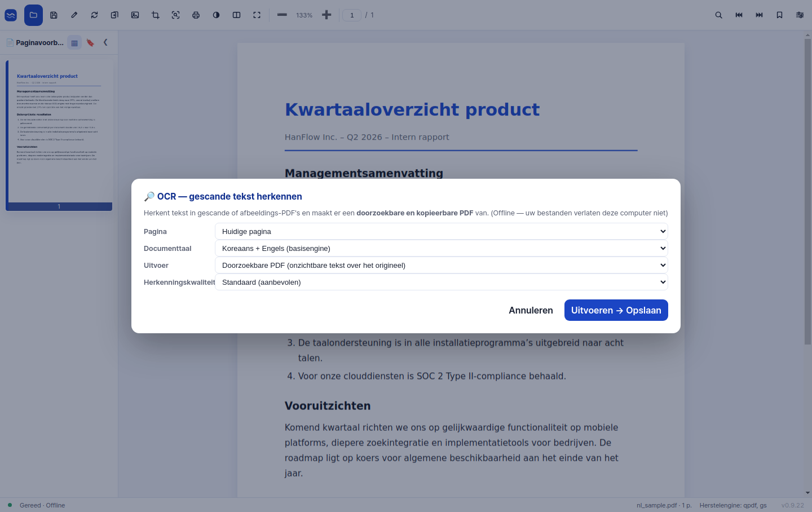The height and width of the screenshot is (512, 812).
Task: Click the magnifier search icon
Action: [718, 15]
